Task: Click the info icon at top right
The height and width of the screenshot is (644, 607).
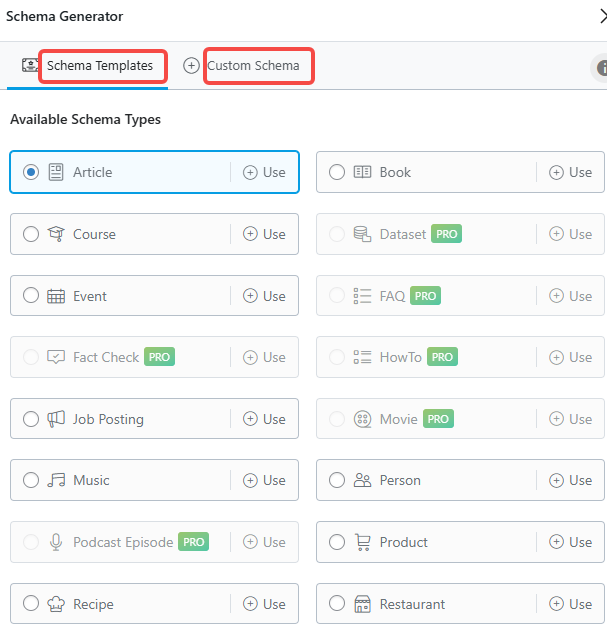Action: pos(602,68)
